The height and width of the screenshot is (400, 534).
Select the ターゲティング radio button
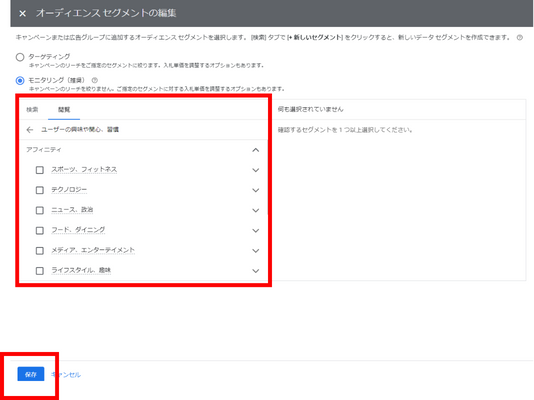pyautogui.click(x=20, y=57)
